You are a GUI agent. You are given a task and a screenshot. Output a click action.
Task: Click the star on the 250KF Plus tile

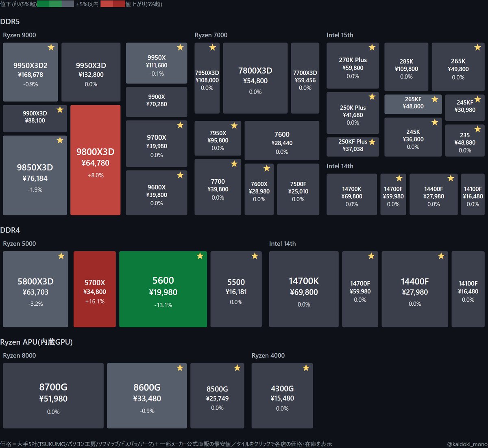tap(372, 142)
